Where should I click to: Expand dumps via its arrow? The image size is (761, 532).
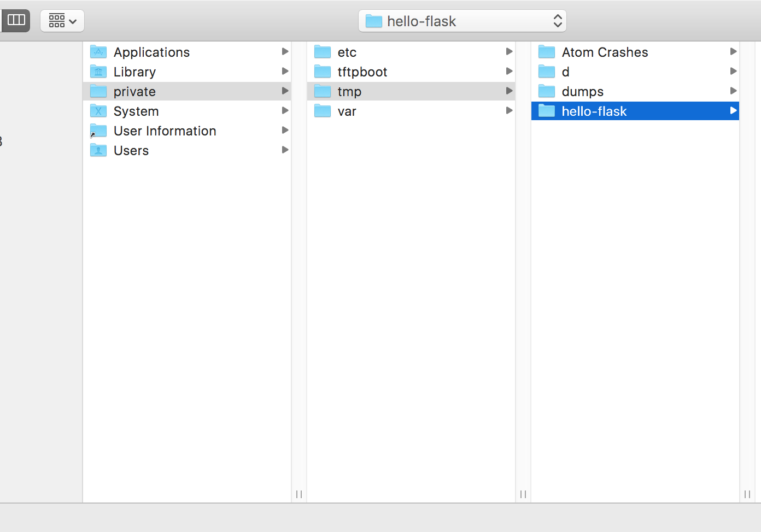[733, 91]
